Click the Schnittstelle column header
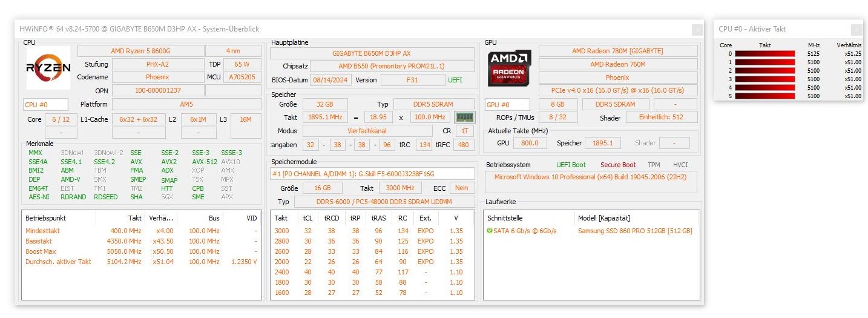 [x=530, y=218]
